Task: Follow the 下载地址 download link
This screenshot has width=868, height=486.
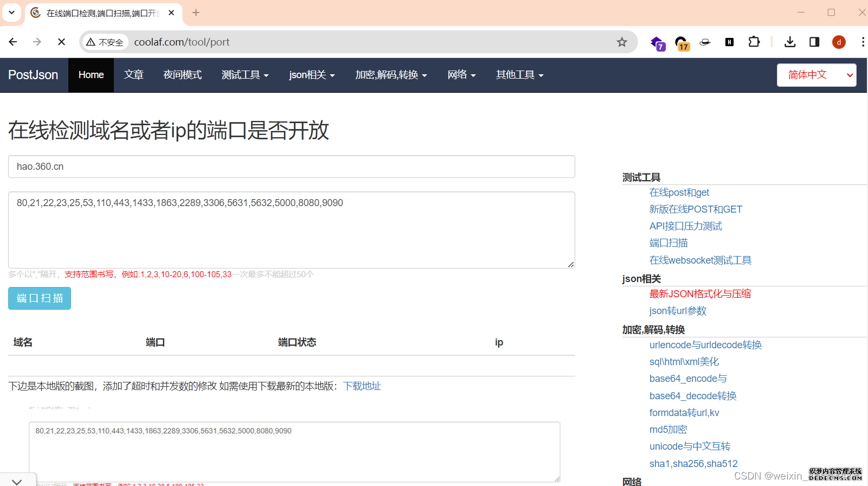Action: (362, 386)
